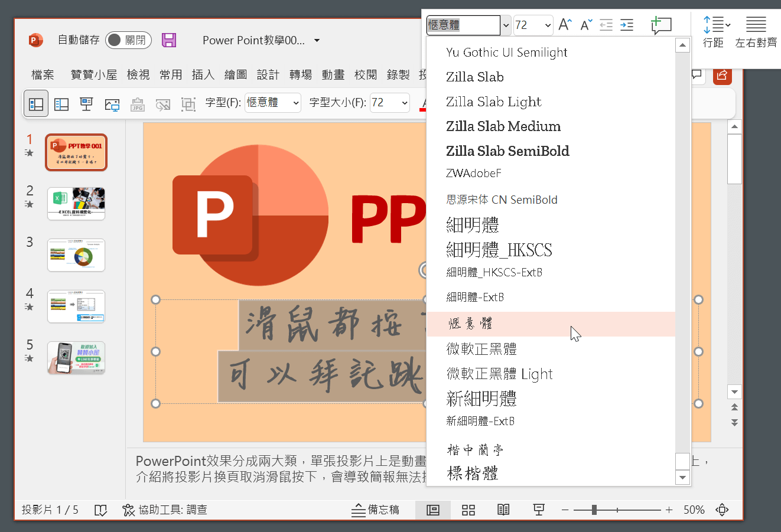The height and width of the screenshot is (532, 781).
Task: Click the 50% zoom level
Action: (694, 510)
